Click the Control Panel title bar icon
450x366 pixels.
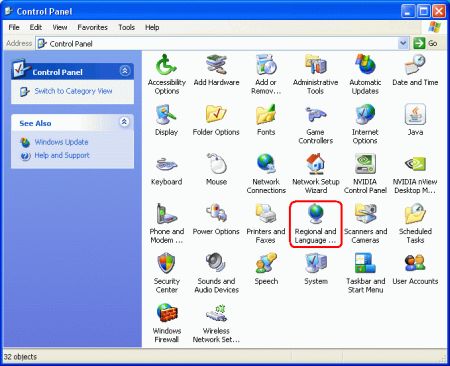click(8, 11)
